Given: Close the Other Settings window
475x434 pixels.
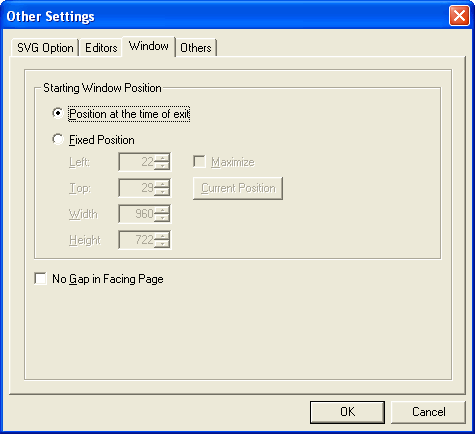Looking at the screenshot, I should 459,15.
